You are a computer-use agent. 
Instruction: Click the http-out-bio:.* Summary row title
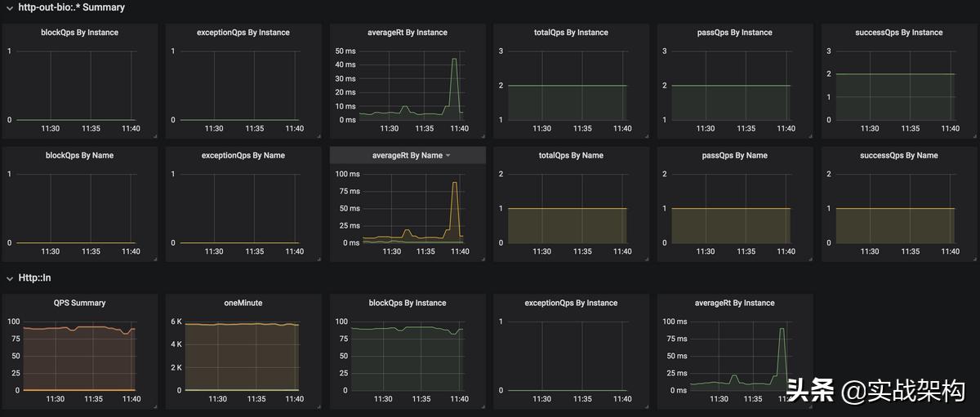pyautogui.click(x=71, y=8)
